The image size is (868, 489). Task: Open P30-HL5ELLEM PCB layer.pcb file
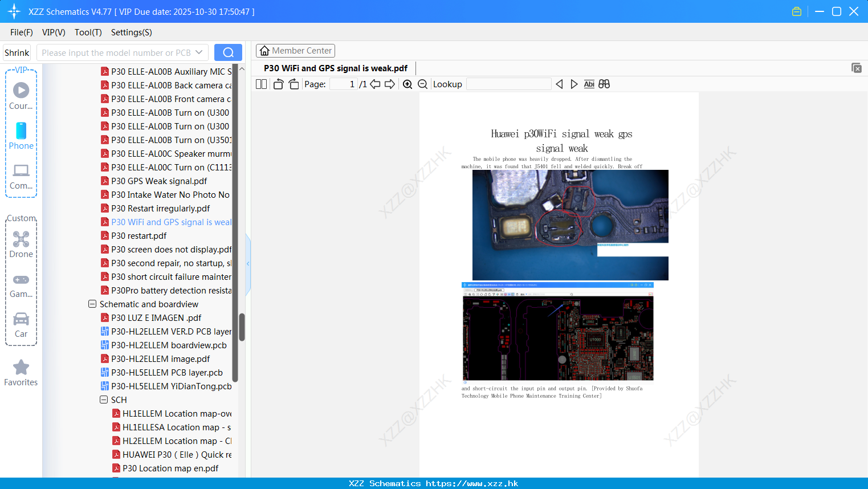(x=162, y=373)
